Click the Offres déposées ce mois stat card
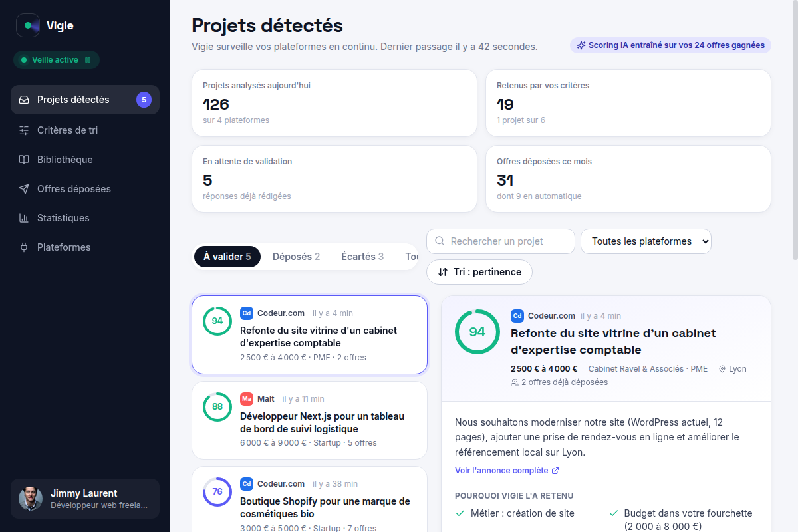 coord(628,179)
